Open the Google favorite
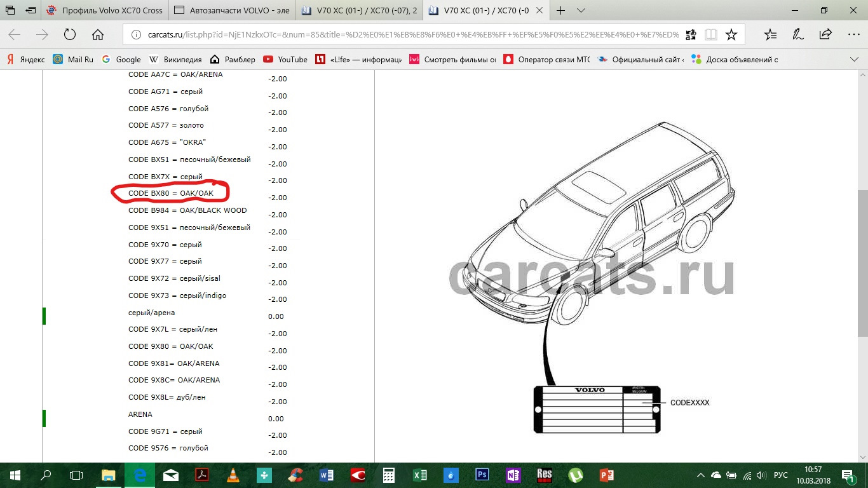Viewport: 868px width, 488px height. click(x=121, y=59)
